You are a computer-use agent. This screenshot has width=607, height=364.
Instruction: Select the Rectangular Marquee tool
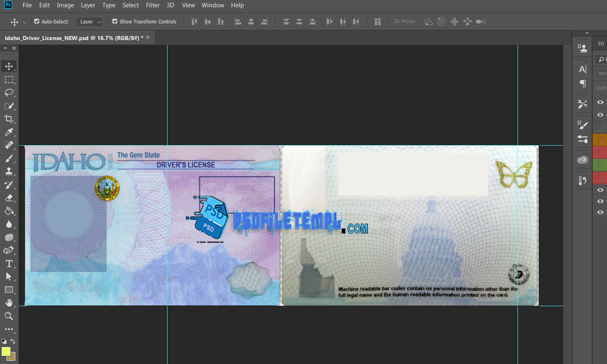9,80
